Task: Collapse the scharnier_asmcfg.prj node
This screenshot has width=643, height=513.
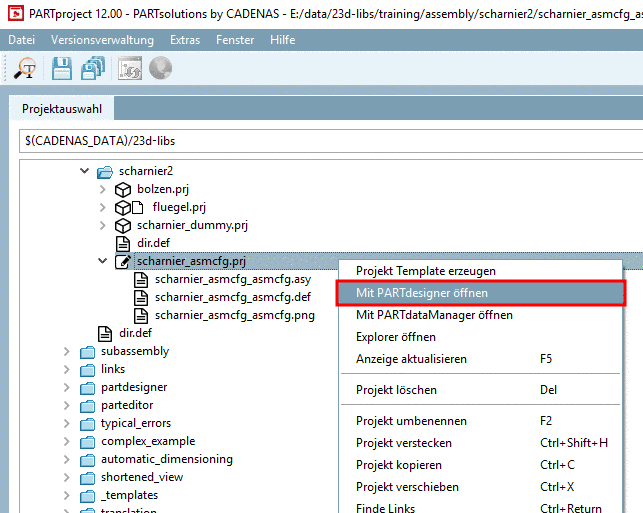Action: [x=103, y=260]
